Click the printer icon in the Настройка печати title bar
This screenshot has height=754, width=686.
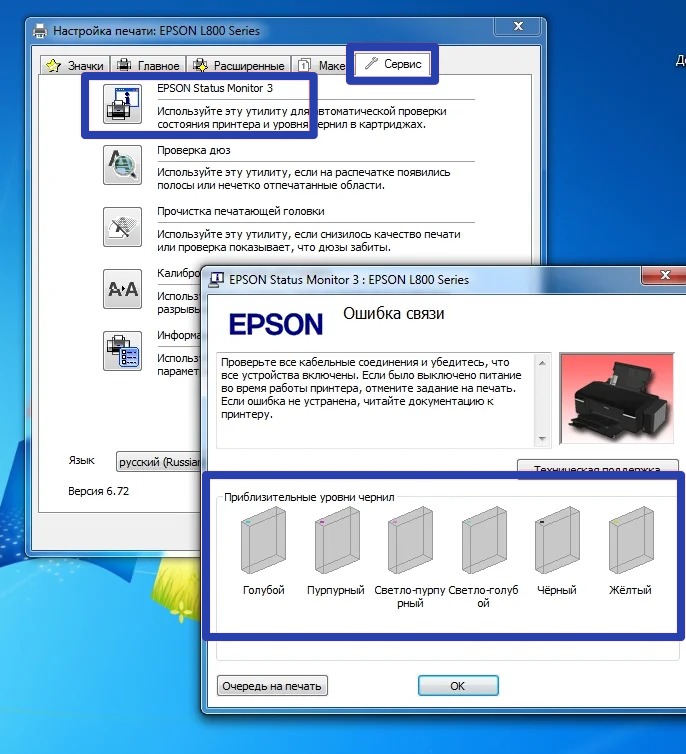pos(40,31)
